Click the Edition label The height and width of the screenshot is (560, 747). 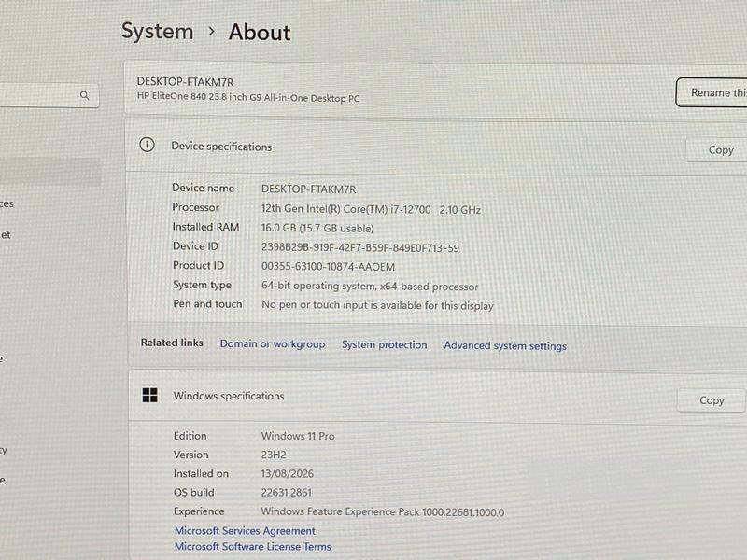(x=190, y=436)
